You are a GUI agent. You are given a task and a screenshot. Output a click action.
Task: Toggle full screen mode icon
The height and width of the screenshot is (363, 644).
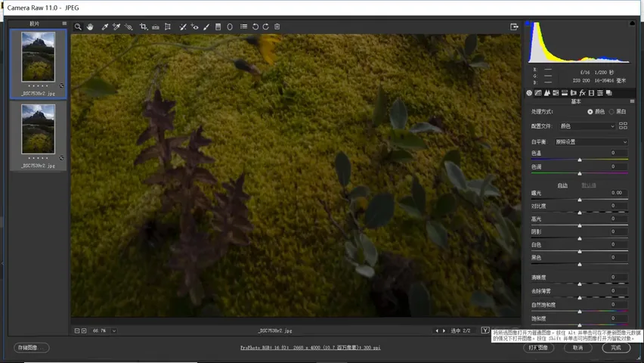pos(514,26)
